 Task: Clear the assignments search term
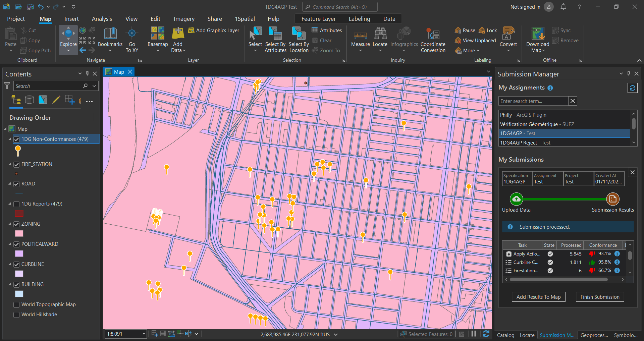(573, 101)
